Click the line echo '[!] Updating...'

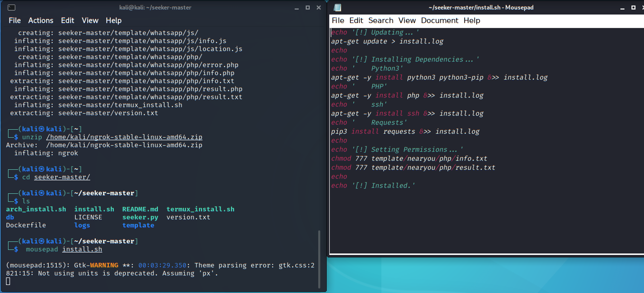pyautogui.click(x=375, y=32)
